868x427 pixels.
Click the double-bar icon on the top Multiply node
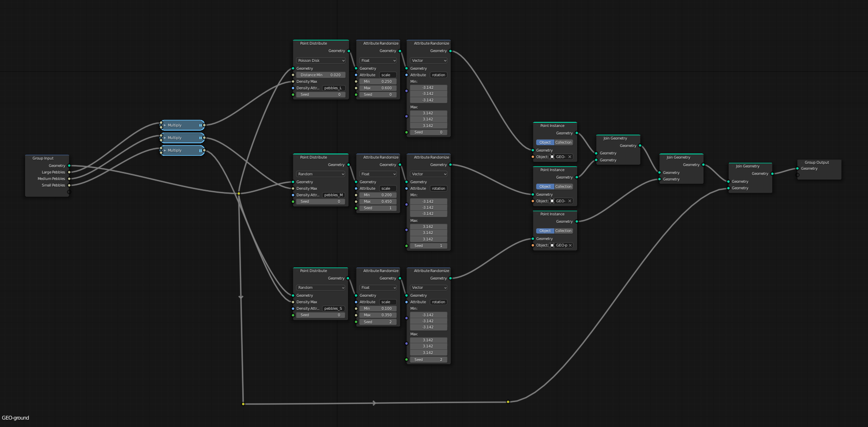click(200, 125)
